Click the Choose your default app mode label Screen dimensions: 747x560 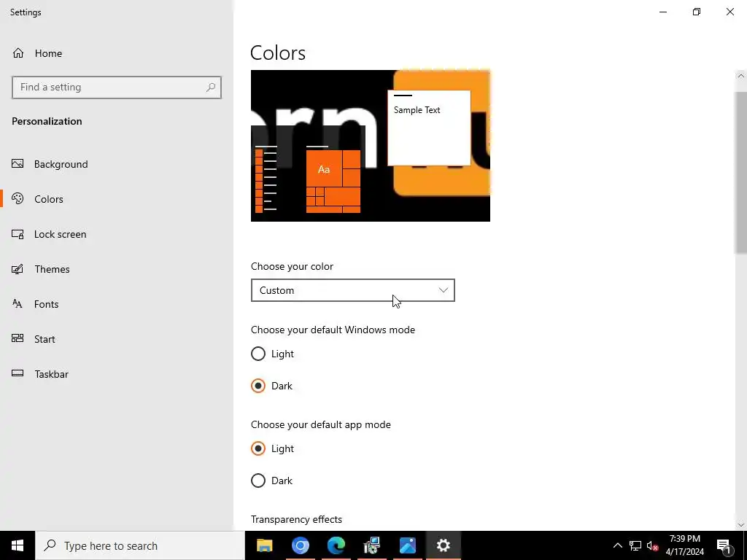321,424
